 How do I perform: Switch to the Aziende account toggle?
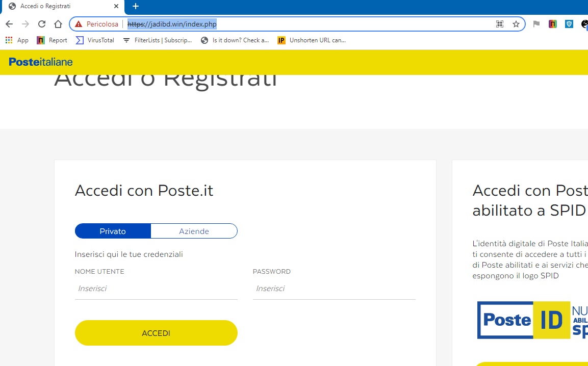coord(194,231)
